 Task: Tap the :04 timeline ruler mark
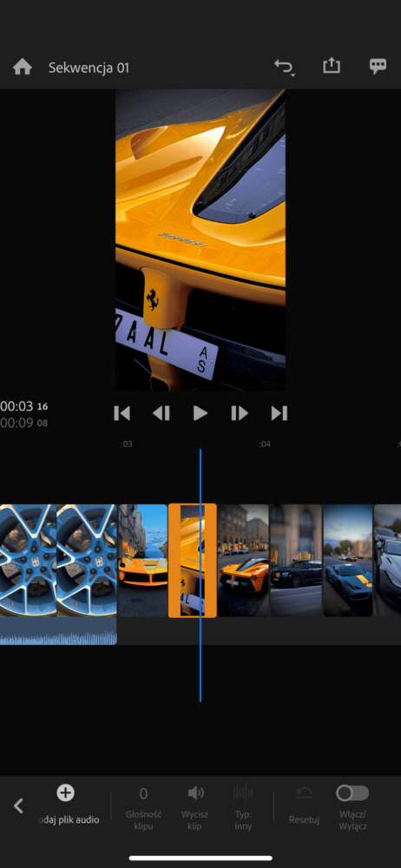tap(265, 444)
